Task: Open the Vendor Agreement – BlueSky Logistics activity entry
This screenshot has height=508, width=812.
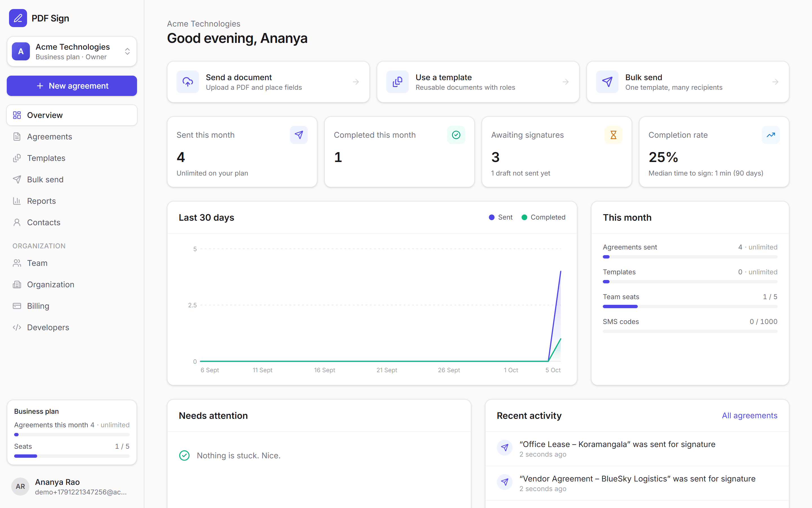Action: pyautogui.click(x=637, y=483)
